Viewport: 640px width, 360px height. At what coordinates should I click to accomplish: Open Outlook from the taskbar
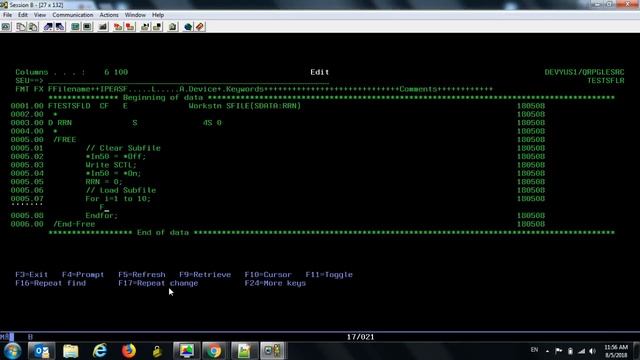(41, 351)
